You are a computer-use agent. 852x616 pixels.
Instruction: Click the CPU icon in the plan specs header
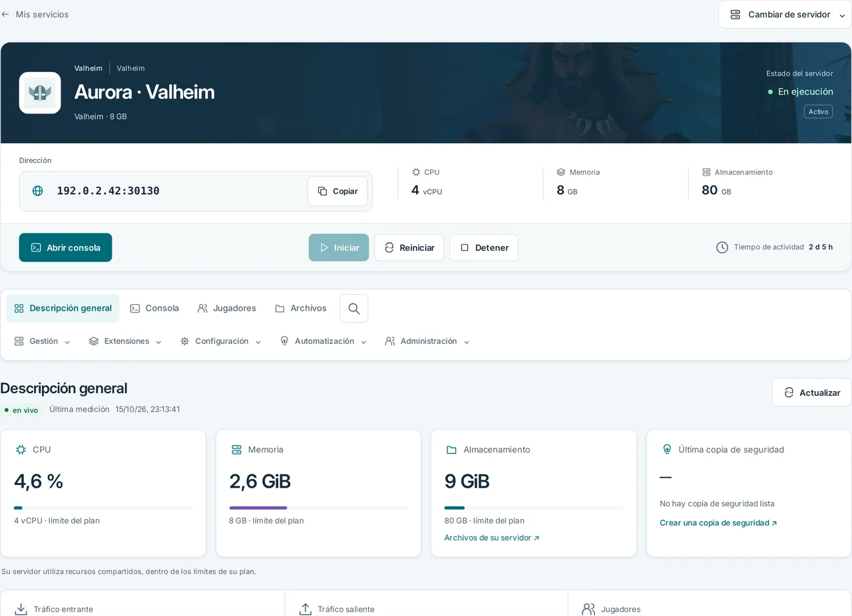pyautogui.click(x=416, y=172)
